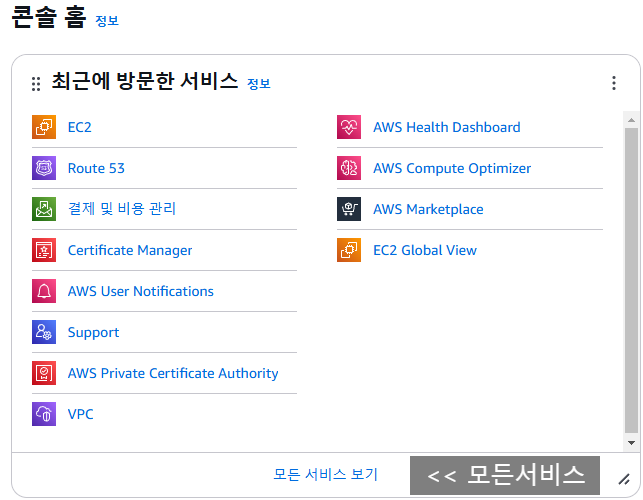
Task: Click the AWS Compute Optimizer icon
Action: point(349,168)
